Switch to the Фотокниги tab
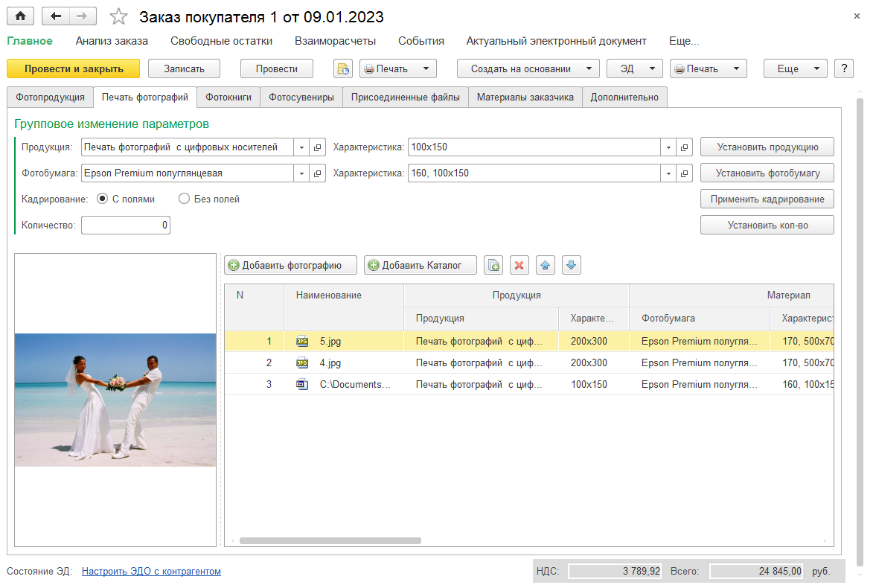The height and width of the screenshot is (588, 873). [x=228, y=97]
